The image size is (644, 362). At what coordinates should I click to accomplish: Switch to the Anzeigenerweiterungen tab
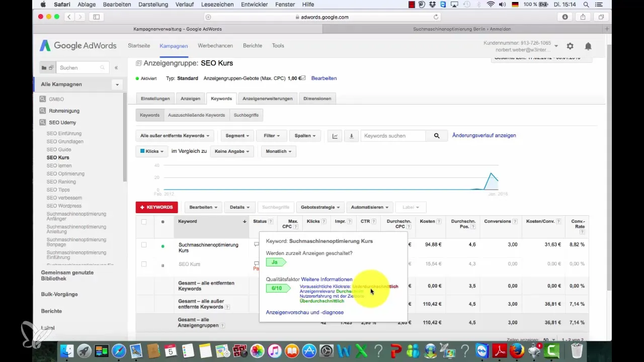click(267, 99)
